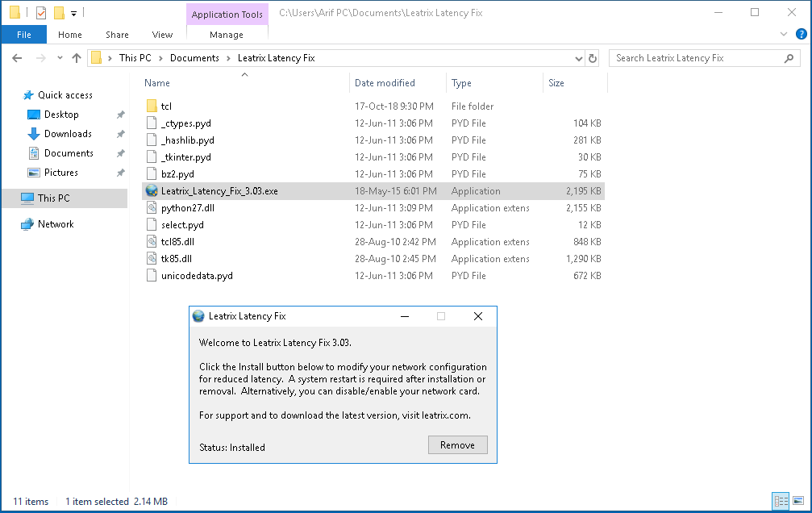Expand the address bar history dropdown

point(578,59)
